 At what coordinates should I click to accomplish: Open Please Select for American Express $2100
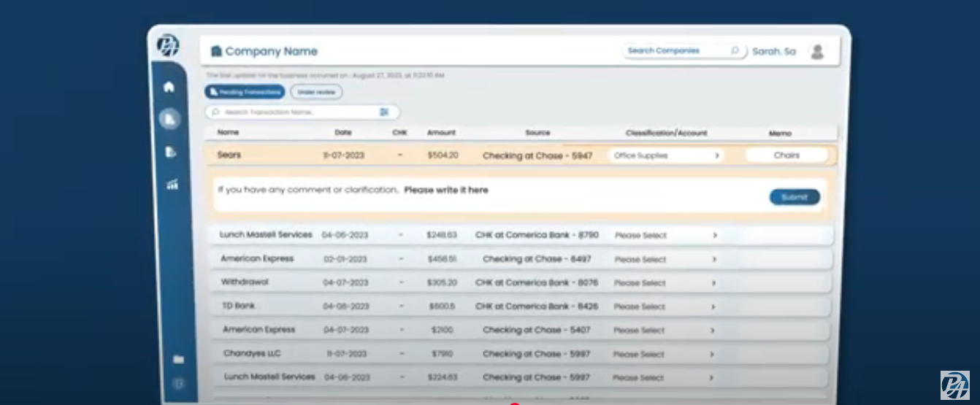point(666,330)
